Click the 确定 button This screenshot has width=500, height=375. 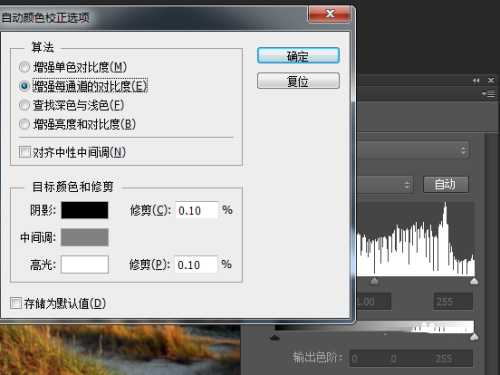(x=298, y=56)
